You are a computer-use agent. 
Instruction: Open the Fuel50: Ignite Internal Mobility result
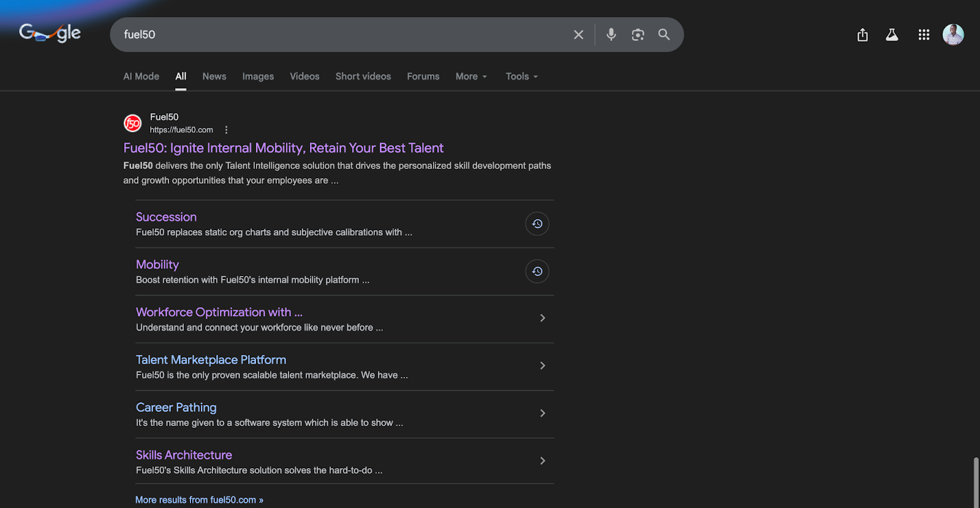point(283,148)
